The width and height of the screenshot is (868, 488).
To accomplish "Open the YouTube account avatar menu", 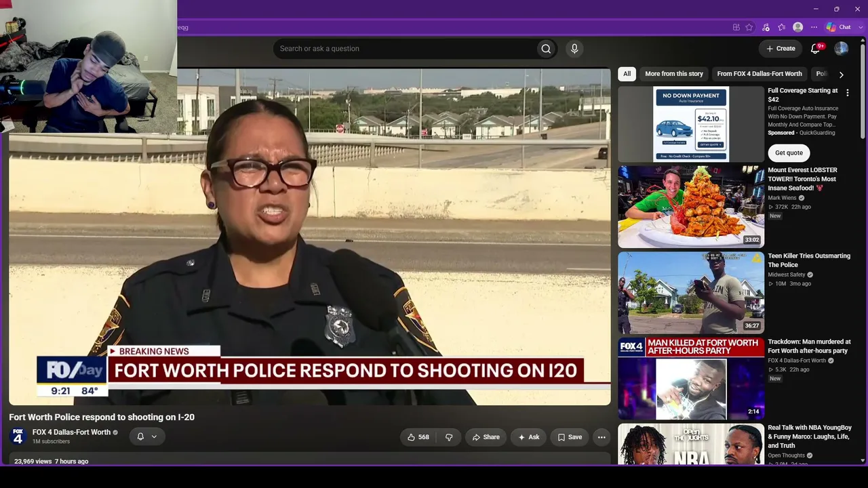I will pyautogui.click(x=841, y=49).
